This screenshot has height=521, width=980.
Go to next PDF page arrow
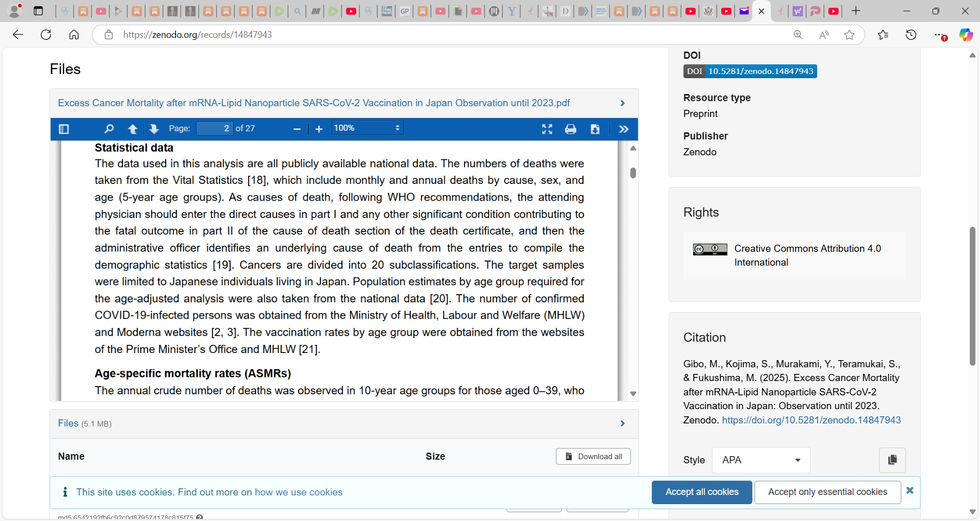click(x=154, y=129)
